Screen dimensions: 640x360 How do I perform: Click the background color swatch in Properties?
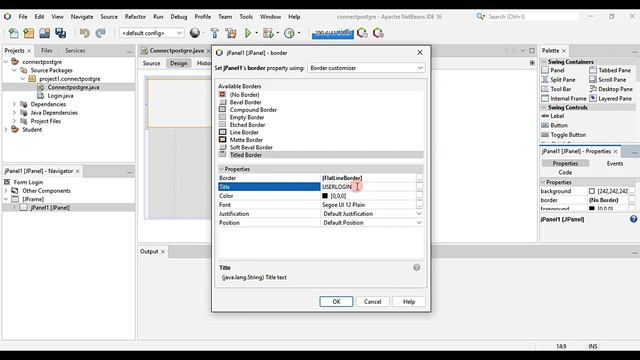(592, 191)
